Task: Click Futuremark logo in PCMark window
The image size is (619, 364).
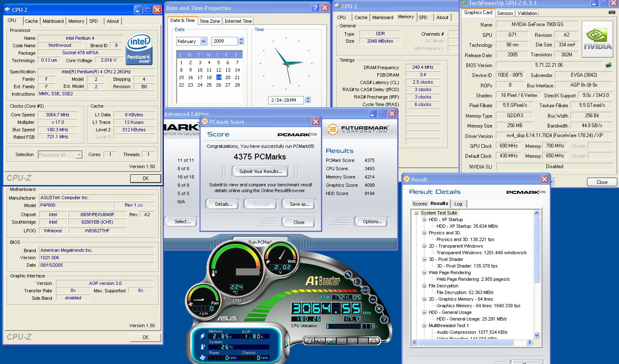Action: [x=358, y=129]
